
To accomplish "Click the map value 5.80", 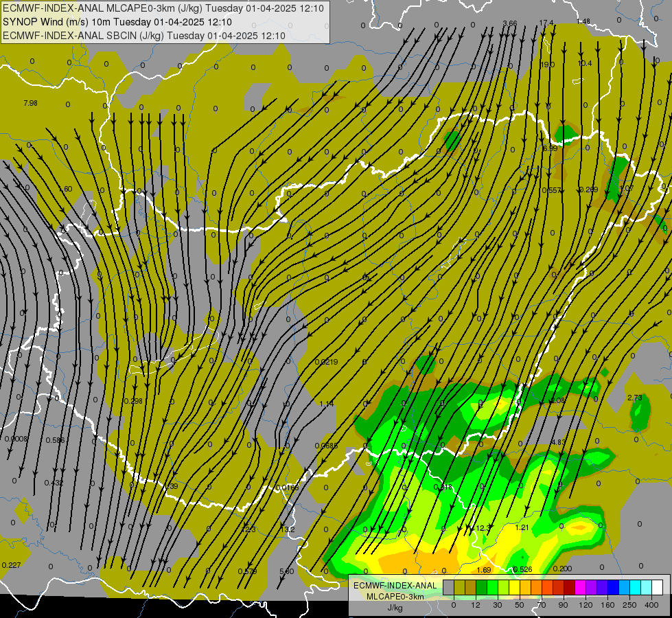I will click(287, 571).
